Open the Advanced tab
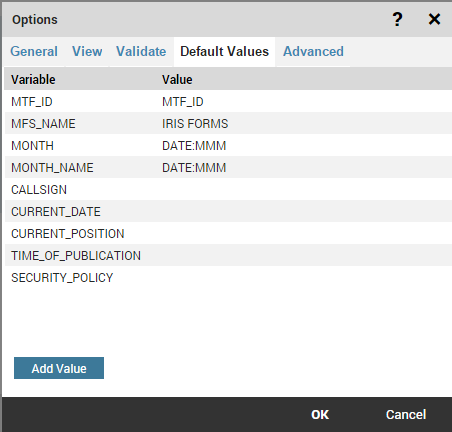The height and width of the screenshot is (432, 452). click(x=313, y=52)
